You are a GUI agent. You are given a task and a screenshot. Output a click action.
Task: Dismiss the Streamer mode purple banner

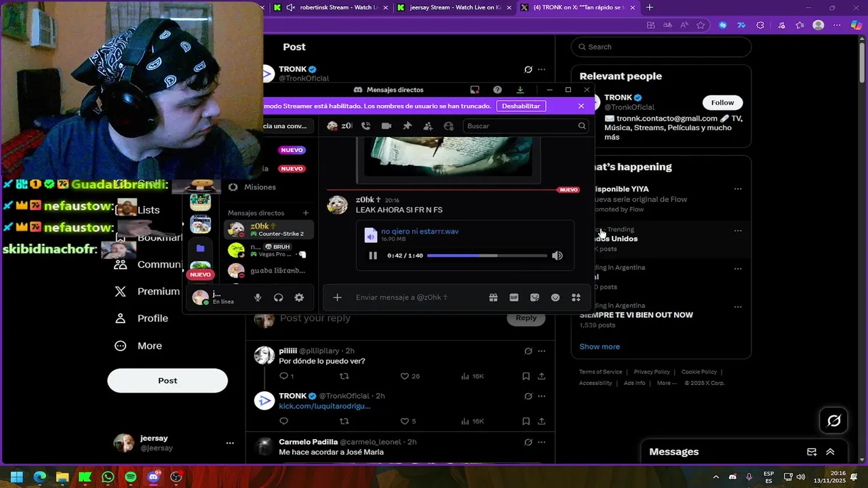coord(581,106)
